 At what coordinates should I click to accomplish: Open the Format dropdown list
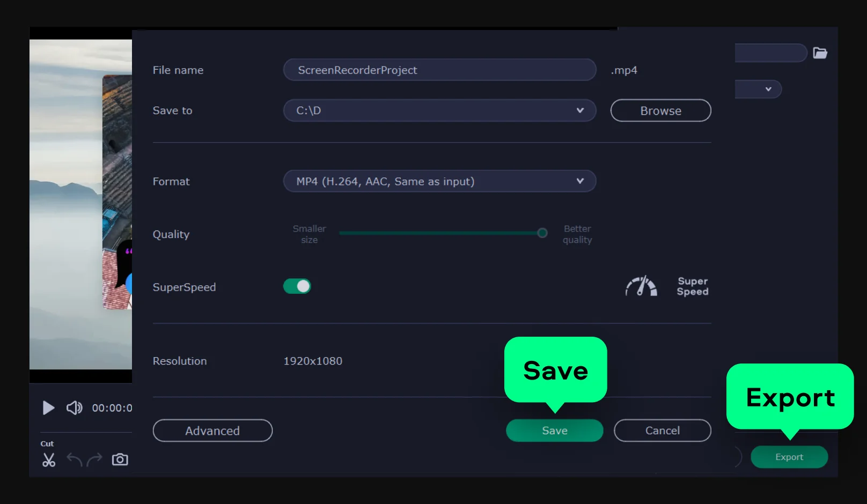point(439,181)
